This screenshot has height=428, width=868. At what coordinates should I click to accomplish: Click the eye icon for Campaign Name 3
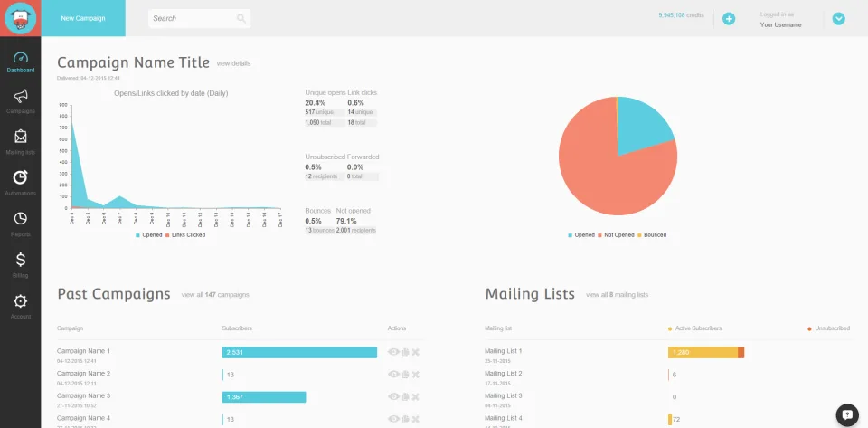tap(393, 396)
